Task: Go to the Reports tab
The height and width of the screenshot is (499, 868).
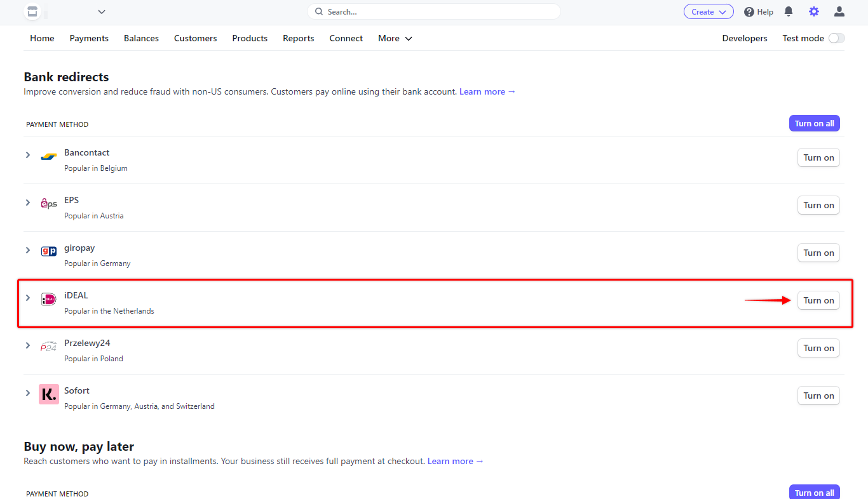Action: pos(299,38)
